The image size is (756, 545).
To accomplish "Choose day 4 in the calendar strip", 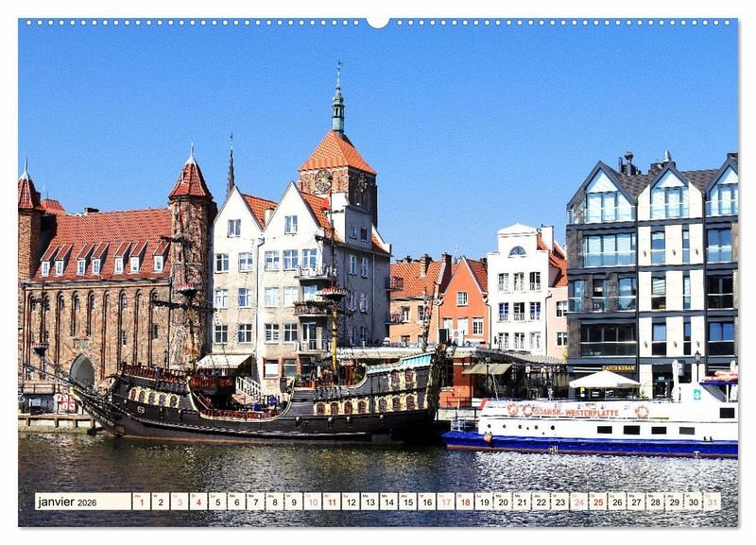I will [198, 502].
